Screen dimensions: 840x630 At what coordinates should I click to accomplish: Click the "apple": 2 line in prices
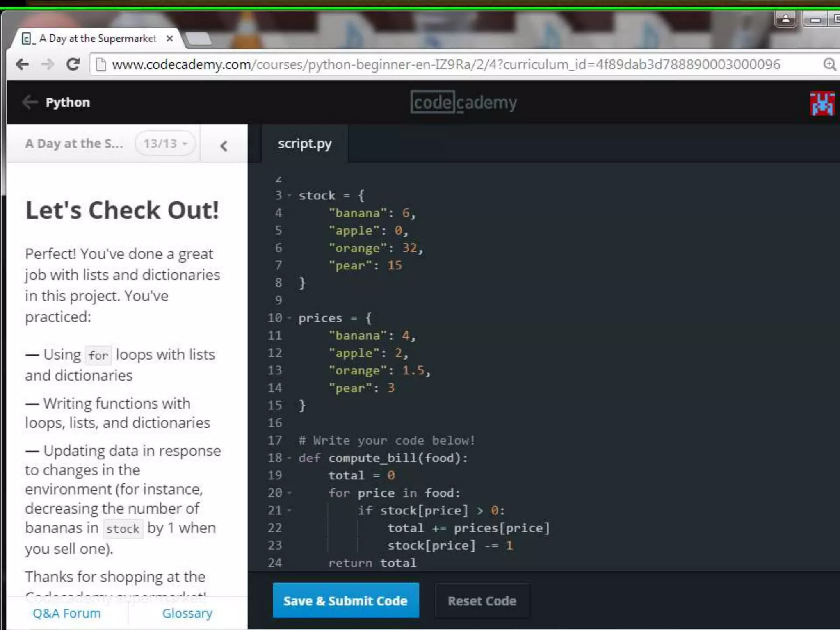[368, 353]
